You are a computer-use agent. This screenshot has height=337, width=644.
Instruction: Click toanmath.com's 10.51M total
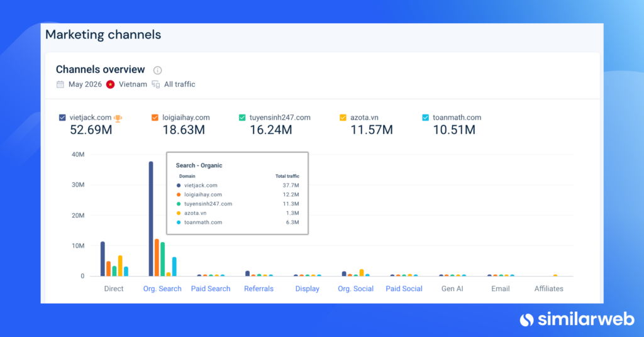pos(454,130)
